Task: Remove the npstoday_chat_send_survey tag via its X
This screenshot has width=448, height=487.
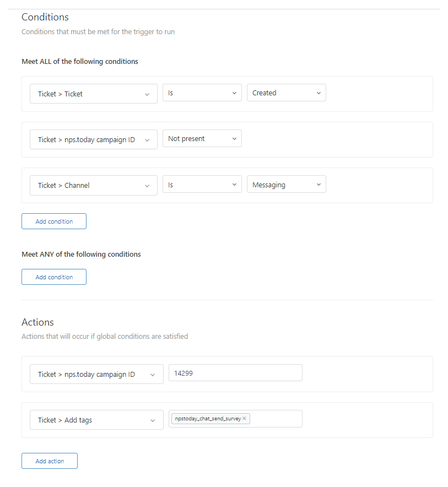Action: pyautogui.click(x=244, y=418)
